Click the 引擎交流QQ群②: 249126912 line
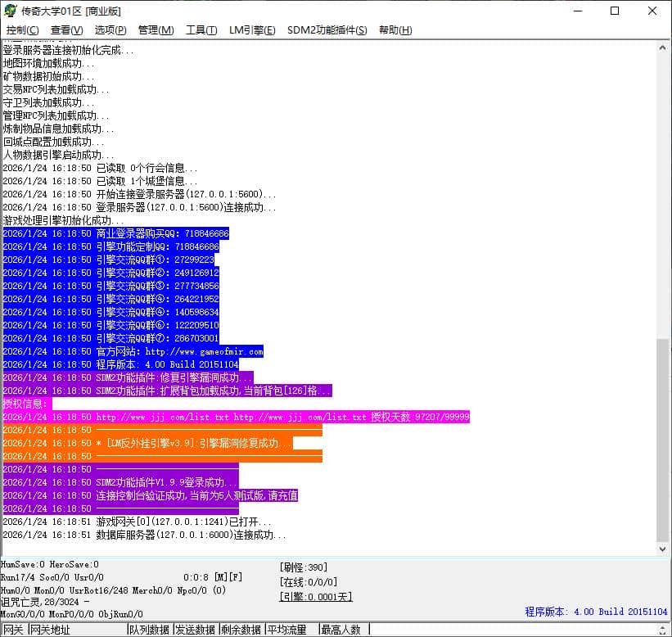 tap(111, 273)
